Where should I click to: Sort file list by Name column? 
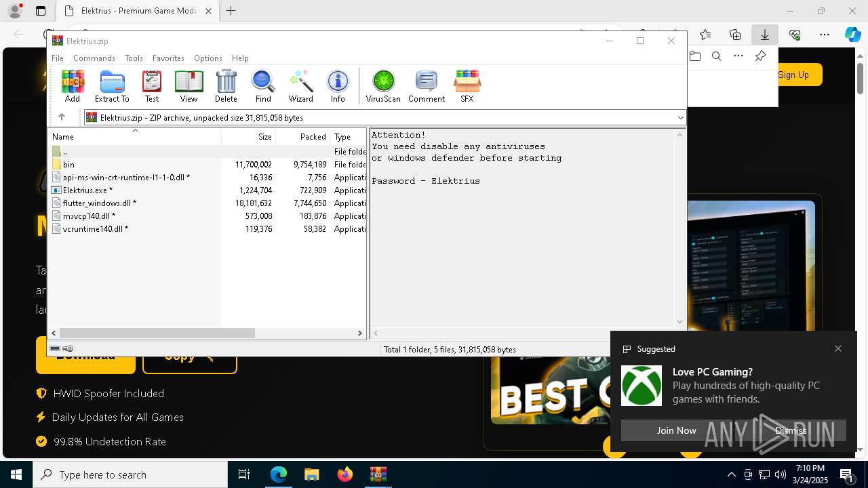tap(134, 136)
